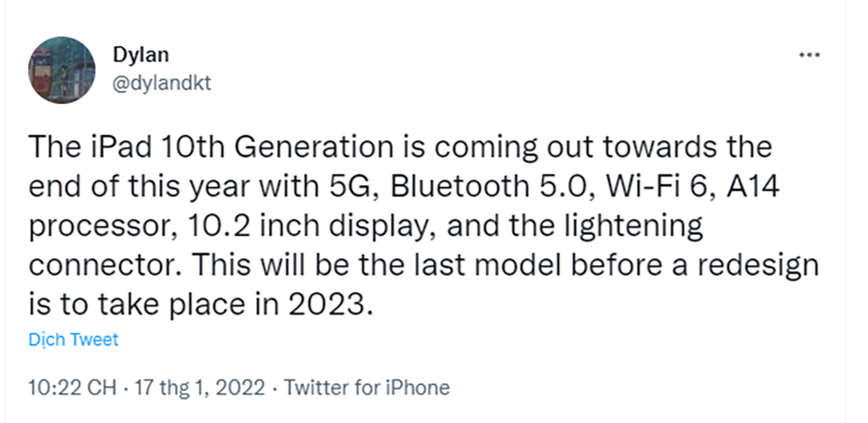Viewport: 868px width, 423px height.
Task: Click the word connector in the tweet
Action: coord(100,265)
